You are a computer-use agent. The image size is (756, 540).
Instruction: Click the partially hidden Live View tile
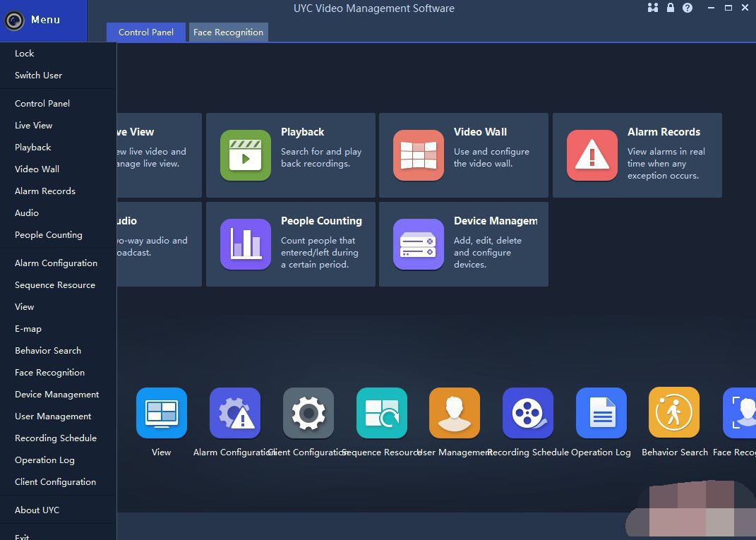pos(159,155)
